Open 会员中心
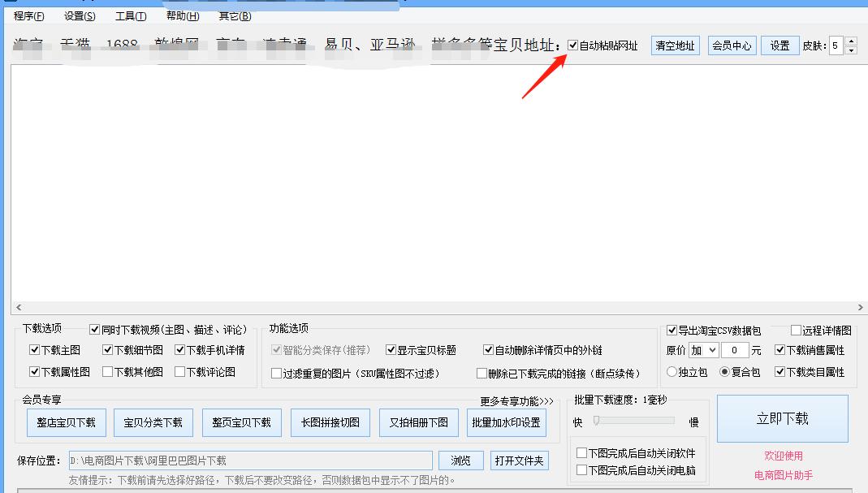Screen dimensions: 868x493 click(x=731, y=45)
